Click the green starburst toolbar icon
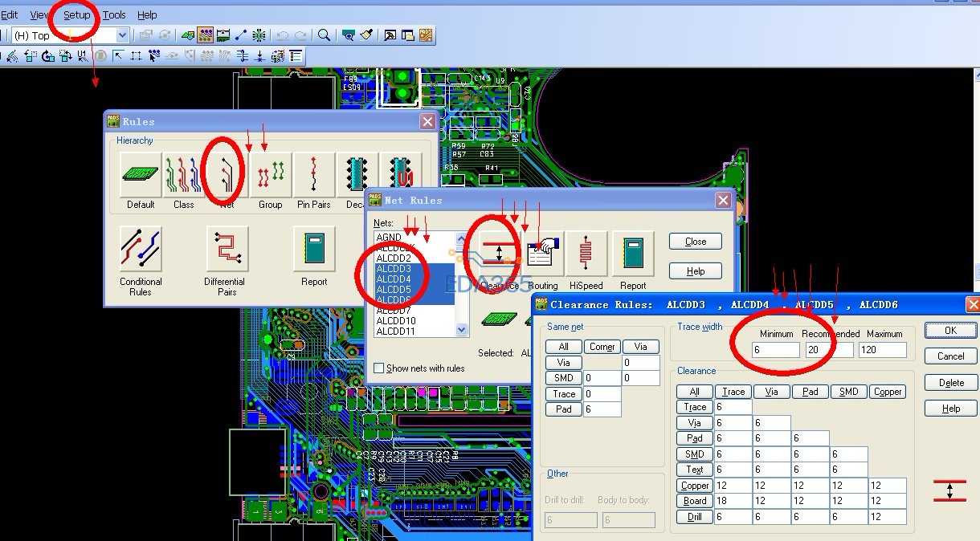 (x=259, y=35)
